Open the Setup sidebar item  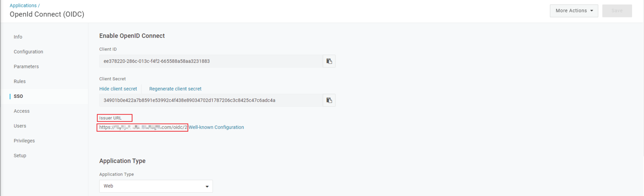point(20,156)
